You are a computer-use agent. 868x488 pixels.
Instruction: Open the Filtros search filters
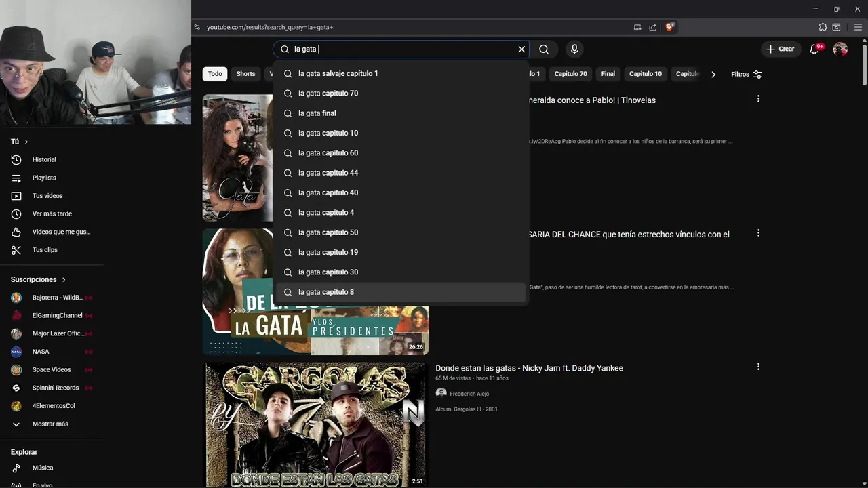747,74
